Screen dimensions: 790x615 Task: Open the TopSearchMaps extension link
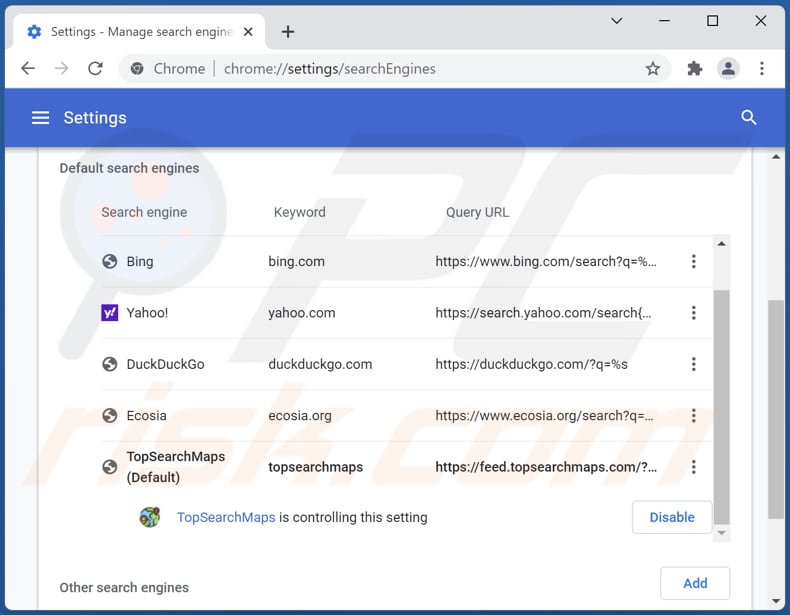226,517
